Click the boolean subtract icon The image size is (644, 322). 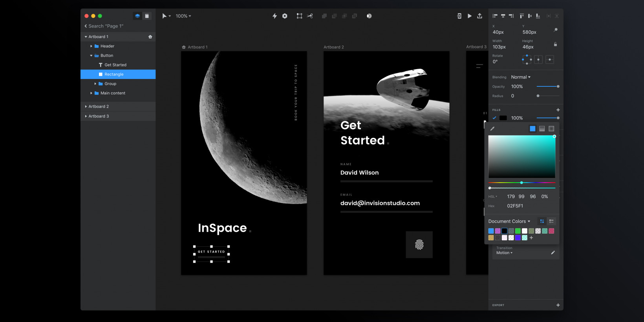coord(334,16)
